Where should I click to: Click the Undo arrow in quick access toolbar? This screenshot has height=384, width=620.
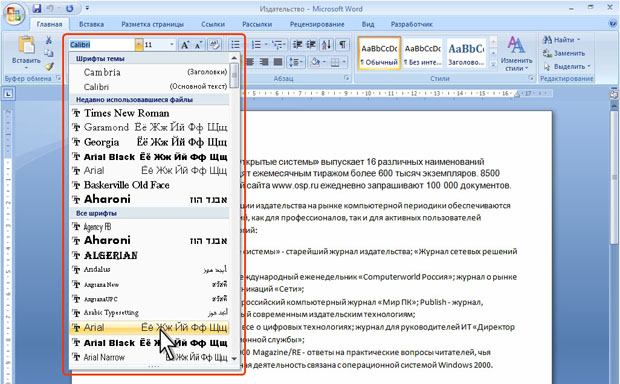coord(50,8)
